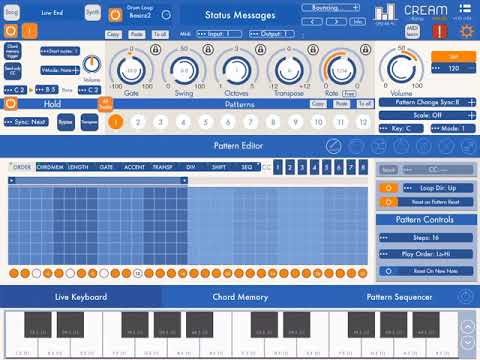The height and width of the screenshot is (360, 480).
Task: Toggle the Bypass button
Action: [66, 122]
